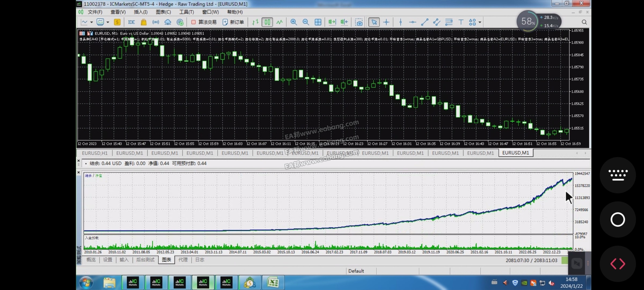Viewport: 644px width, 290px height.
Task: Take a chart screenshot with camera icon
Action: coord(359,22)
